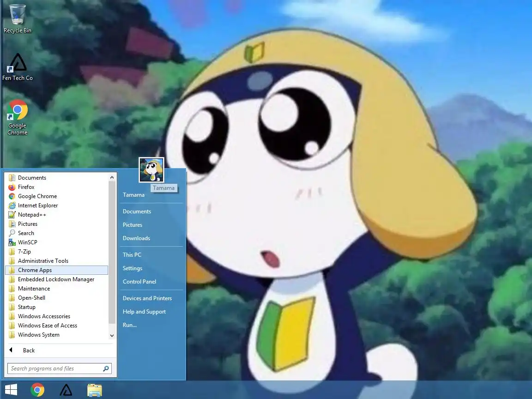This screenshot has height=399, width=532.
Task: Click the Back label to return to main menu
Action: click(x=29, y=350)
